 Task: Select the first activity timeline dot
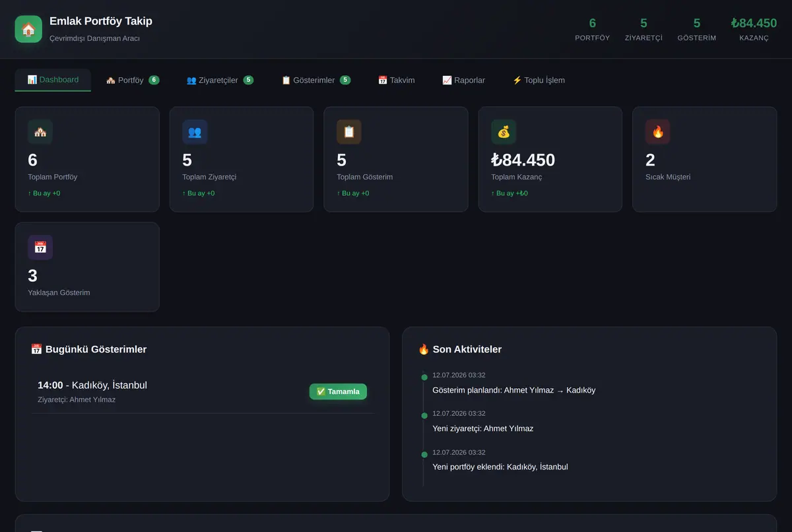424,378
